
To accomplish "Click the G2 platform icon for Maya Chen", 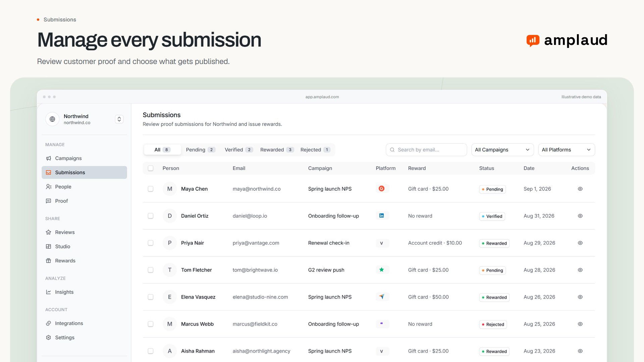I will tap(381, 189).
